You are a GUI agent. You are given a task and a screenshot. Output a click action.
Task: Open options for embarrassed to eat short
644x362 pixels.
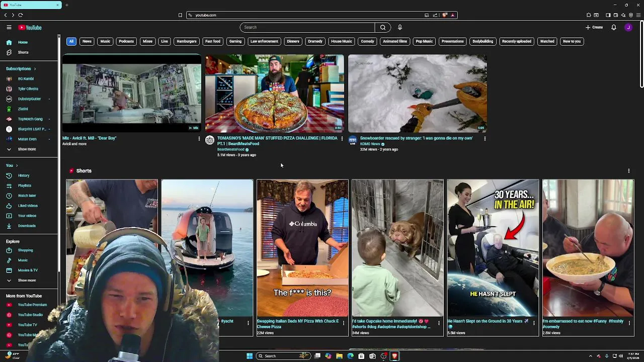click(629, 323)
